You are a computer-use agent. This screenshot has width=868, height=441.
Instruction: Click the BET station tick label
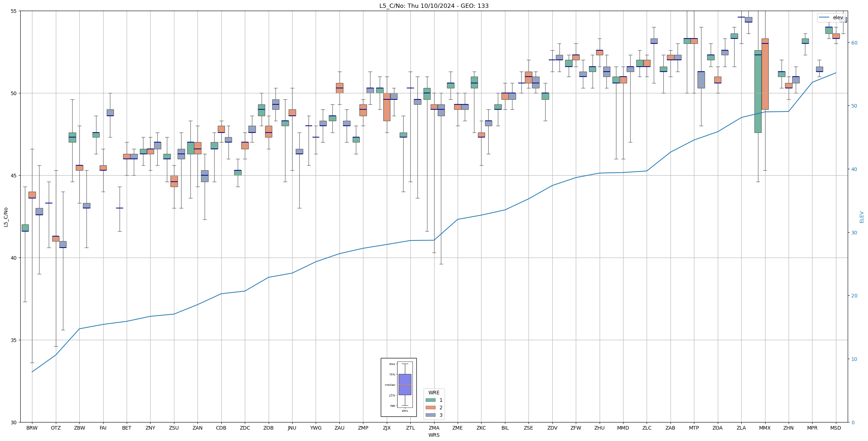pyautogui.click(x=127, y=428)
